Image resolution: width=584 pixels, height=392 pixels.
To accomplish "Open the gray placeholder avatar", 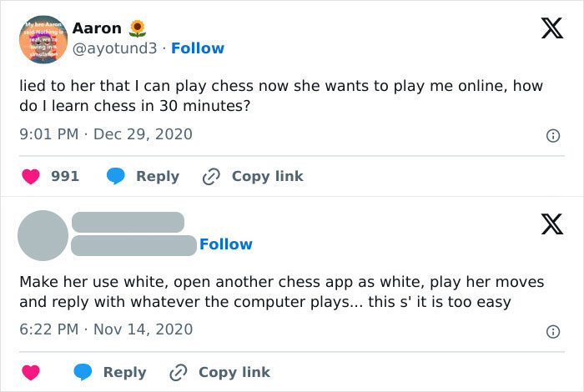I will [43, 235].
